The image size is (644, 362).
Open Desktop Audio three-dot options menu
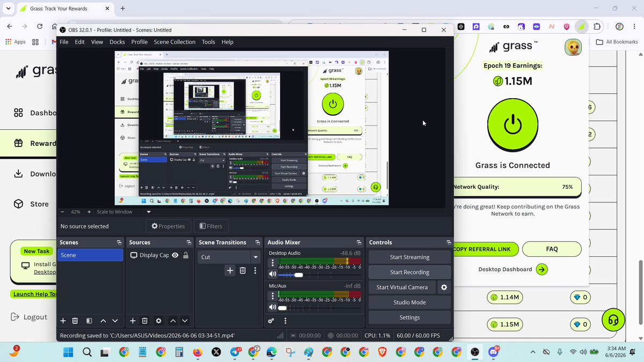pos(273,263)
